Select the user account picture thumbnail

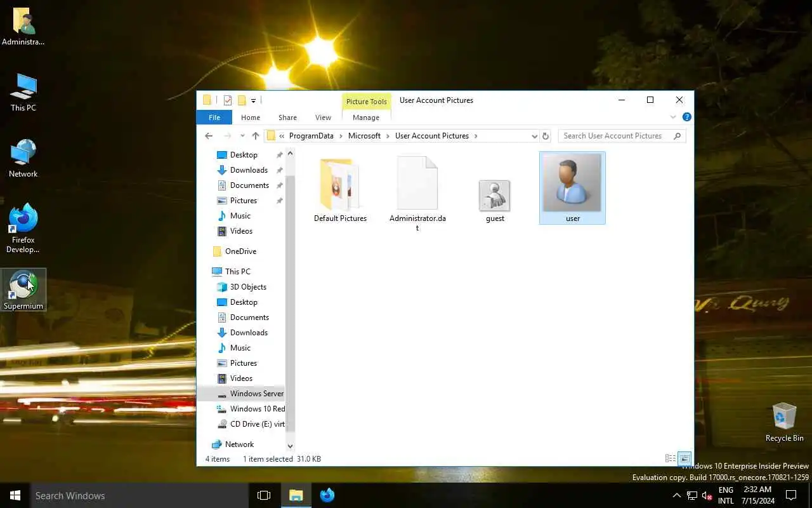[x=572, y=183]
